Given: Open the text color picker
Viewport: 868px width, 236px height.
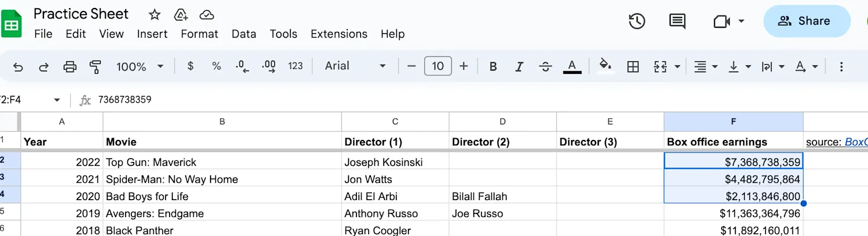Looking at the screenshot, I should 572,67.
